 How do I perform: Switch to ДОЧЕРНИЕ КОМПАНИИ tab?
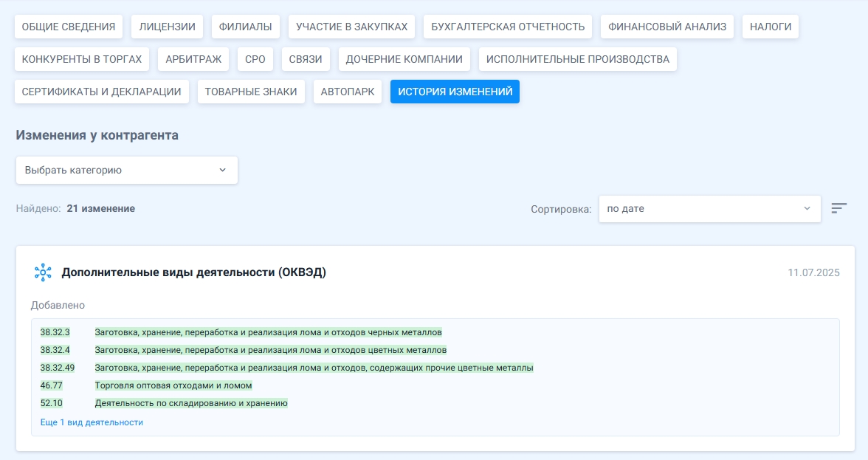pos(404,59)
